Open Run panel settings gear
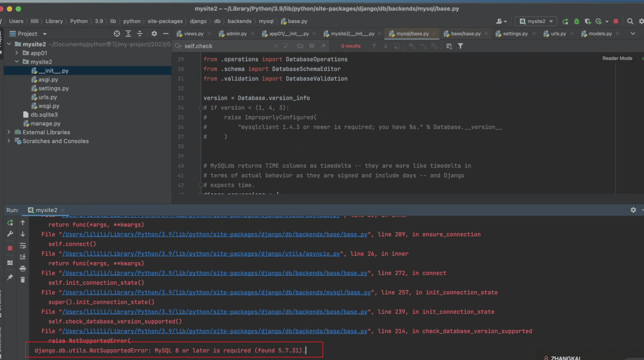The image size is (644, 360). click(633, 210)
